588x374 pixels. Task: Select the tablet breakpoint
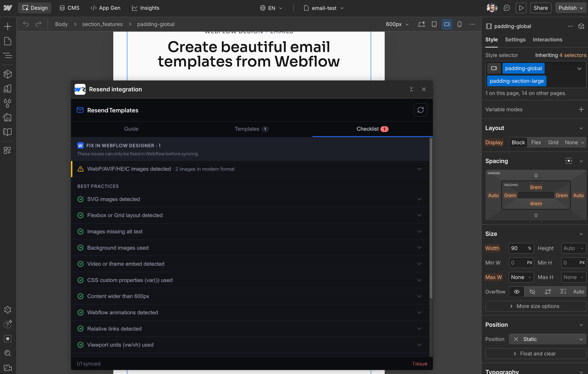(434, 24)
